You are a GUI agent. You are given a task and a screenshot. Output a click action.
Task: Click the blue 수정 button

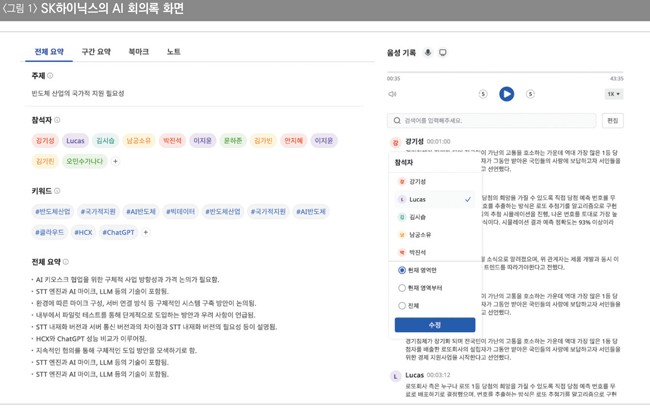[435, 325]
